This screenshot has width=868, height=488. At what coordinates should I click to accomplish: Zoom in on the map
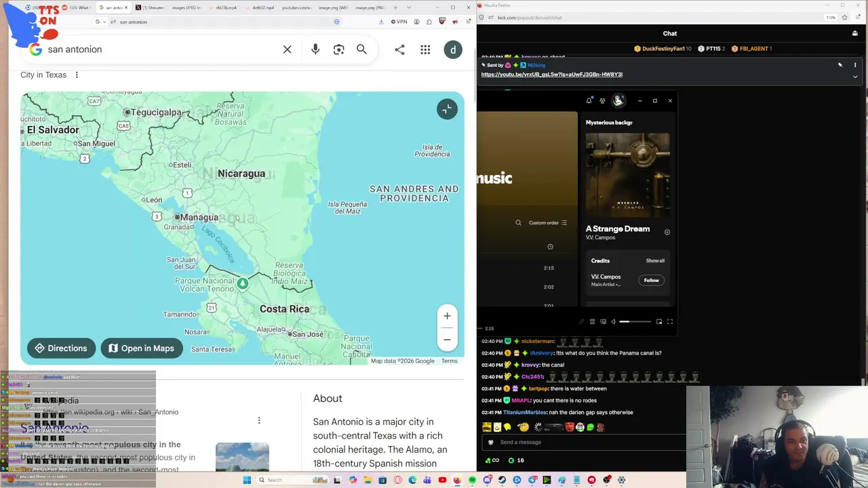[x=447, y=316]
